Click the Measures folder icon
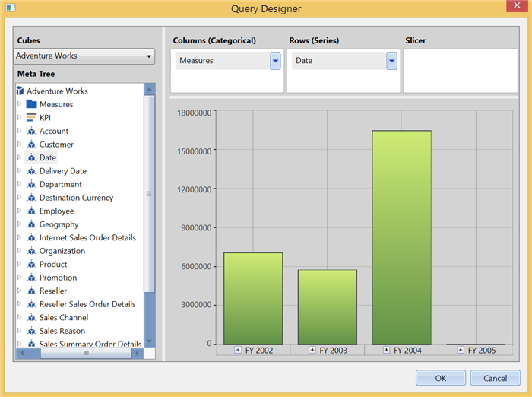The width and height of the screenshot is (532, 397). 32,104
